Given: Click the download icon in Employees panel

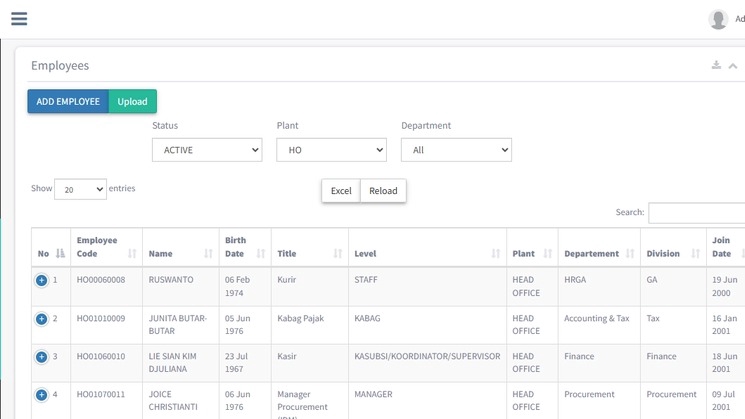Looking at the screenshot, I should [x=716, y=66].
